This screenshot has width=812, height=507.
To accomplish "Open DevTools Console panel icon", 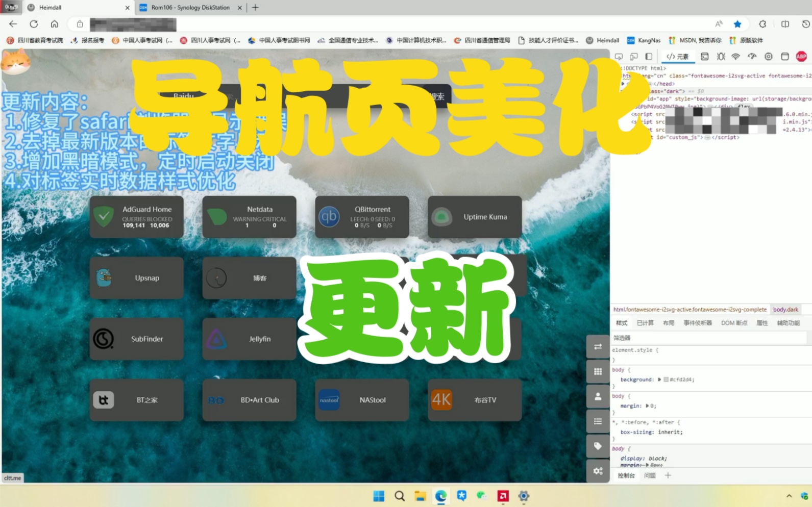I will [704, 57].
